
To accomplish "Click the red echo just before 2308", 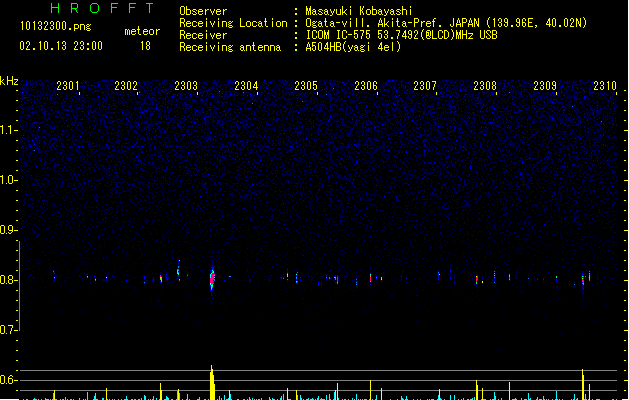I will (x=477, y=279).
